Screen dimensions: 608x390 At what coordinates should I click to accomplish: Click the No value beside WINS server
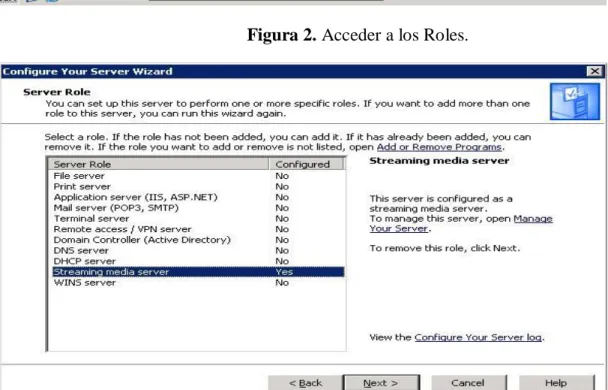pos(282,283)
